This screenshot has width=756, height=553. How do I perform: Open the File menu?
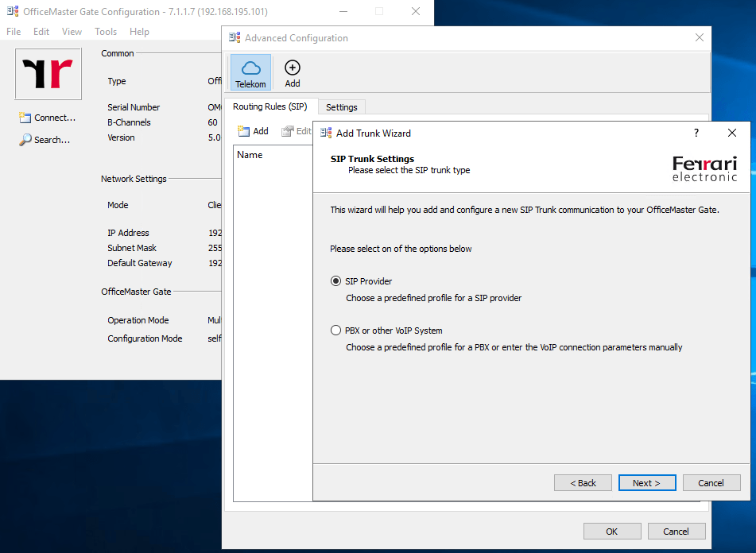coord(14,31)
